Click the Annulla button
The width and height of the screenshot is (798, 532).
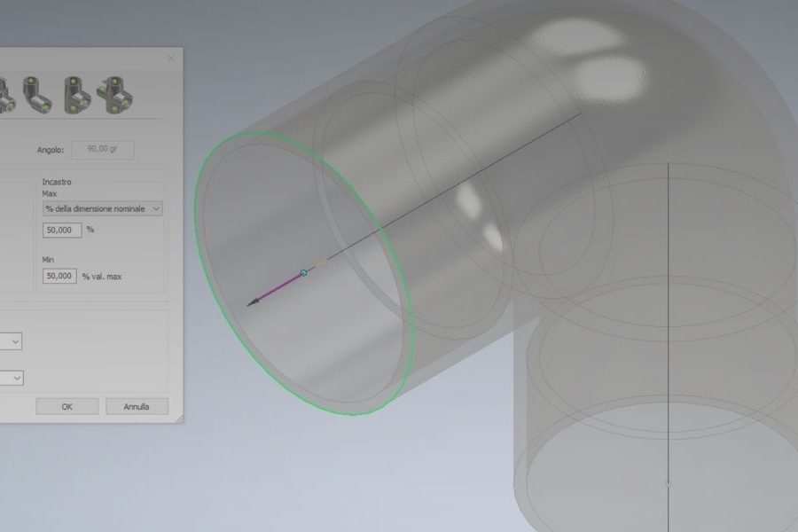coord(137,407)
